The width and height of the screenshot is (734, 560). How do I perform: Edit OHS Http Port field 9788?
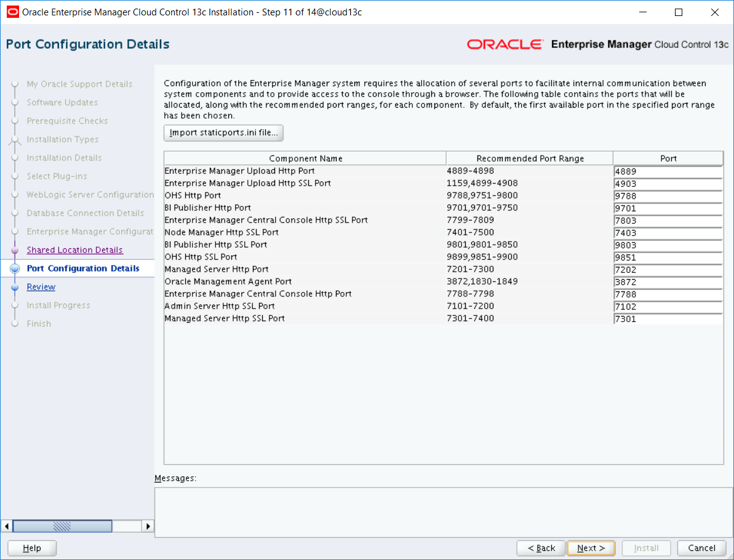click(x=668, y=196)
